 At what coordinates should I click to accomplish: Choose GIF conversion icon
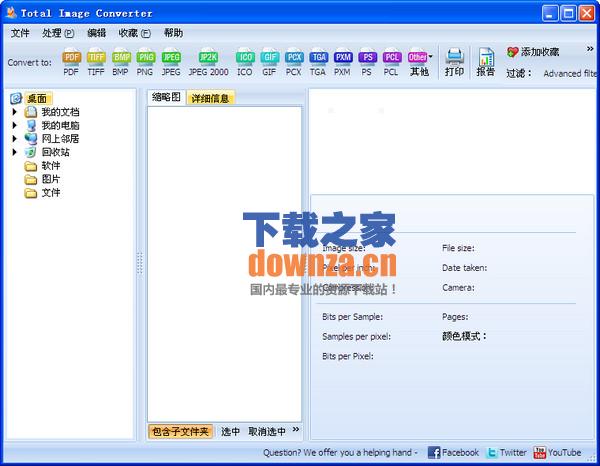pyautogui.click(x=269, y=63)
